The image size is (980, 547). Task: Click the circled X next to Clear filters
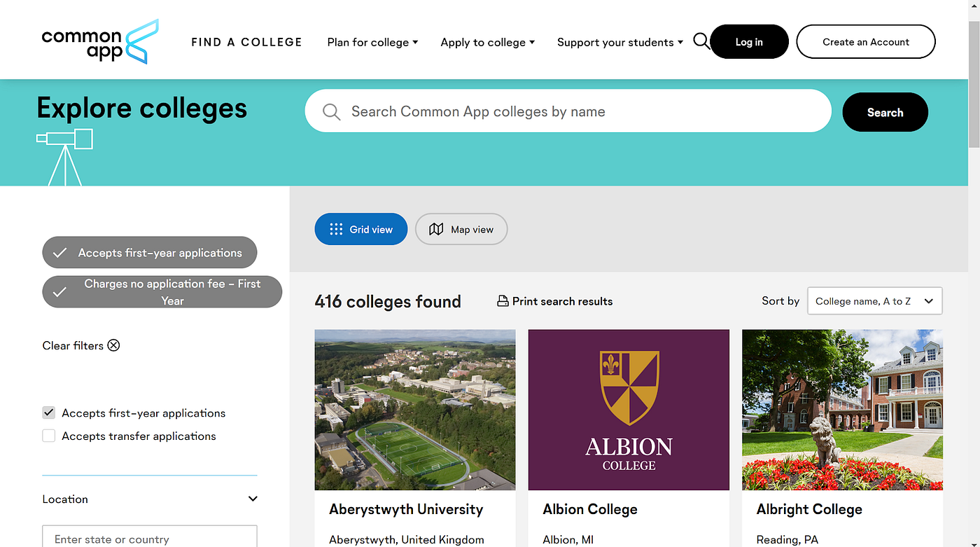pos(113,345)
